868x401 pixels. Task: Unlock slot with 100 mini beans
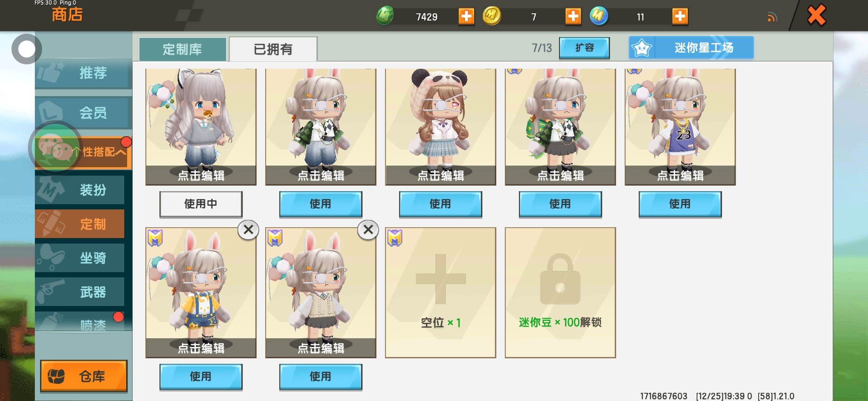point(560,293)
